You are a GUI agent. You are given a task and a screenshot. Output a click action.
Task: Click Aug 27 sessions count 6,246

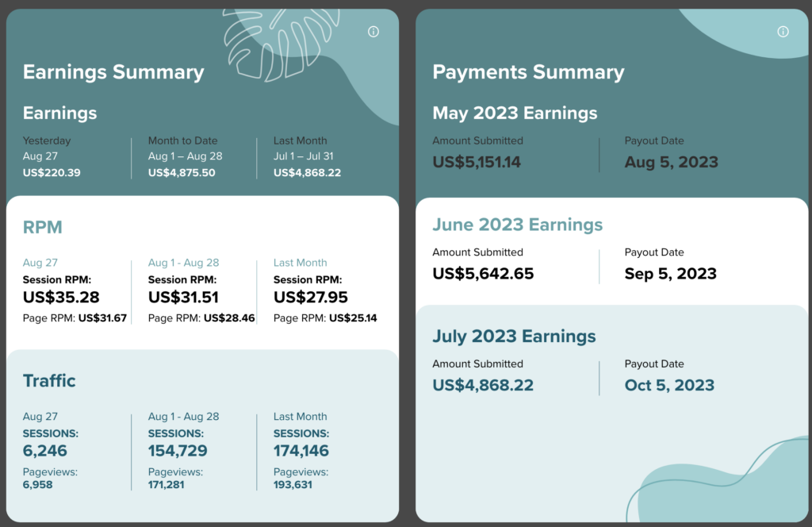tap(45, 451)
